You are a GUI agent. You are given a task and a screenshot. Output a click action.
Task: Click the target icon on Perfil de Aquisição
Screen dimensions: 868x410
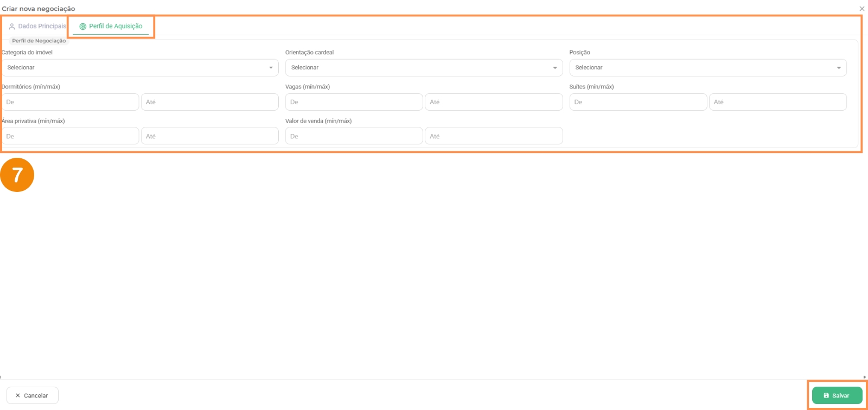83,26
